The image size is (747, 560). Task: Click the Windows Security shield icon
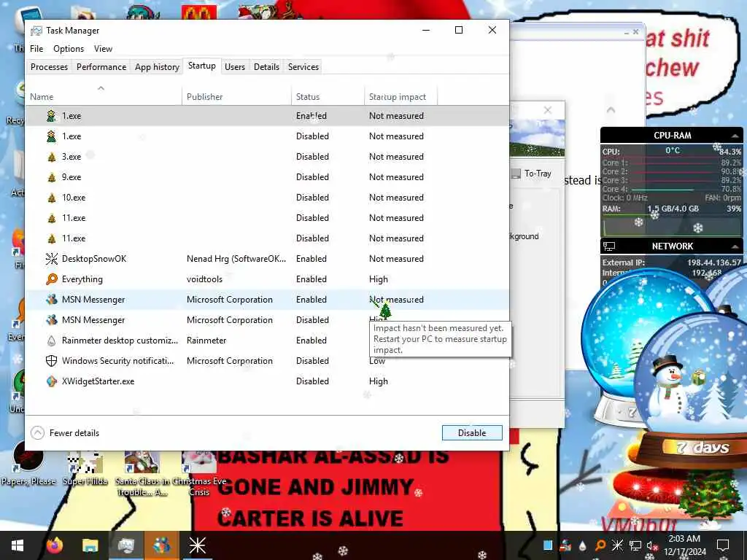(52, 361)
